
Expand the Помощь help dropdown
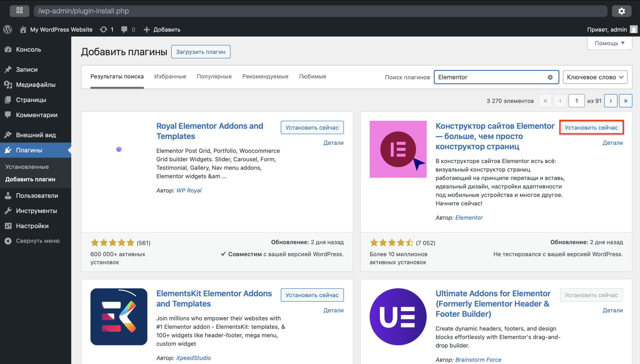(x=609, y=43)
